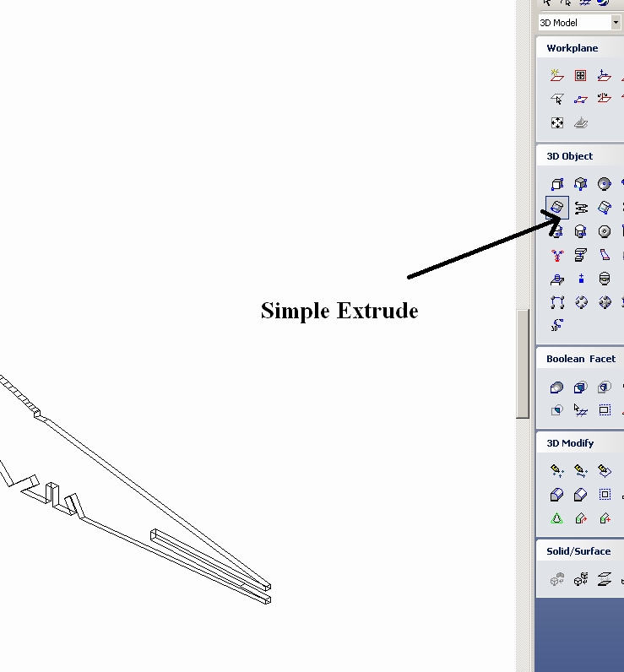This screenshot has width=624, height=672.
Task: Click the 3D Modify panel header
Action: [x=570, y=443]
